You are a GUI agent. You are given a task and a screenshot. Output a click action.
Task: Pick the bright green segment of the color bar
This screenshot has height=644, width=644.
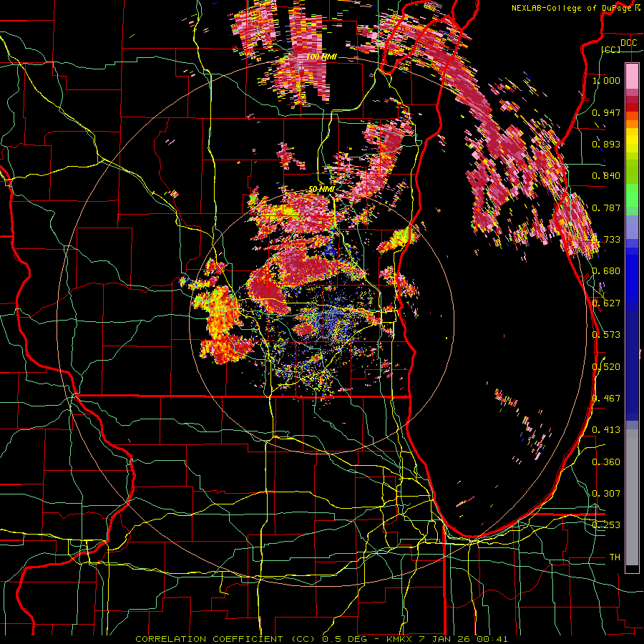tap(632, 195)
